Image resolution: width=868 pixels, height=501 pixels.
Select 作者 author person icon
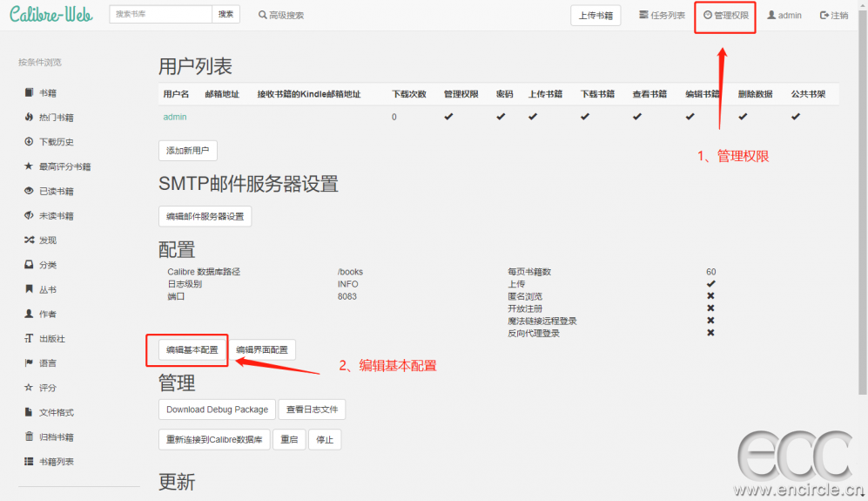tap(29, 314)
